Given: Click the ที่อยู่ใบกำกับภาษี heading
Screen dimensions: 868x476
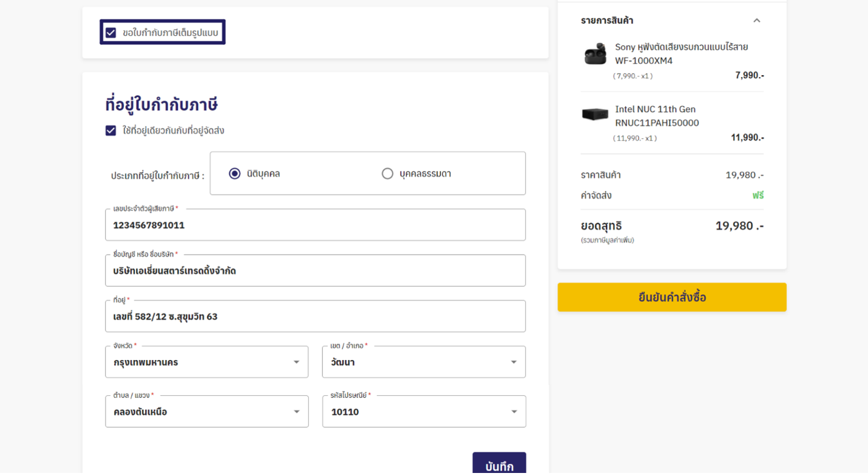Looking at the screenshot, I should coord(161,104).
